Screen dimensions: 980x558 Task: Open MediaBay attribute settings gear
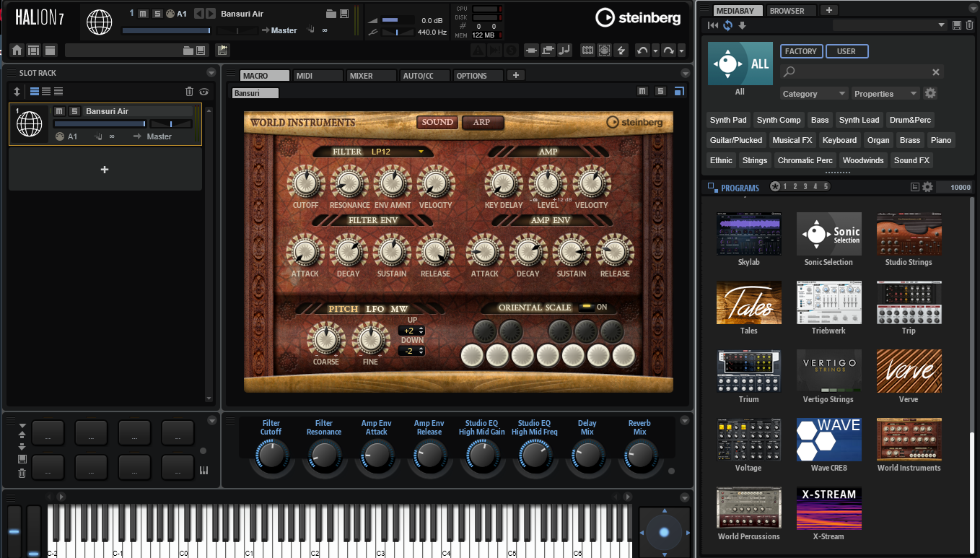click(930, 93)
